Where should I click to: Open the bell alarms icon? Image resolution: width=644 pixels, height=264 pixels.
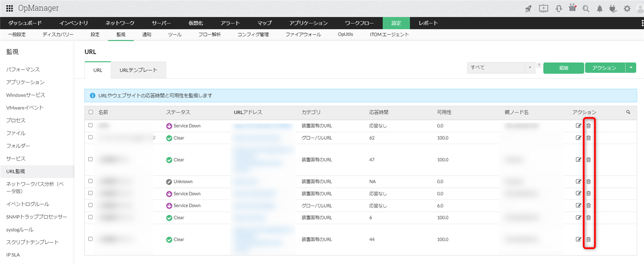[x=599, y=8]
